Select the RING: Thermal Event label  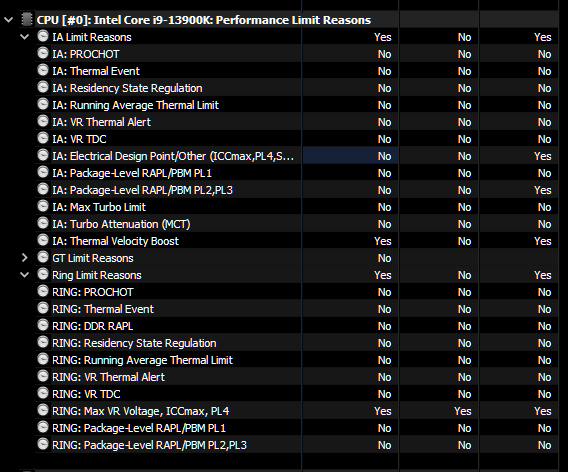click(103, 310)
